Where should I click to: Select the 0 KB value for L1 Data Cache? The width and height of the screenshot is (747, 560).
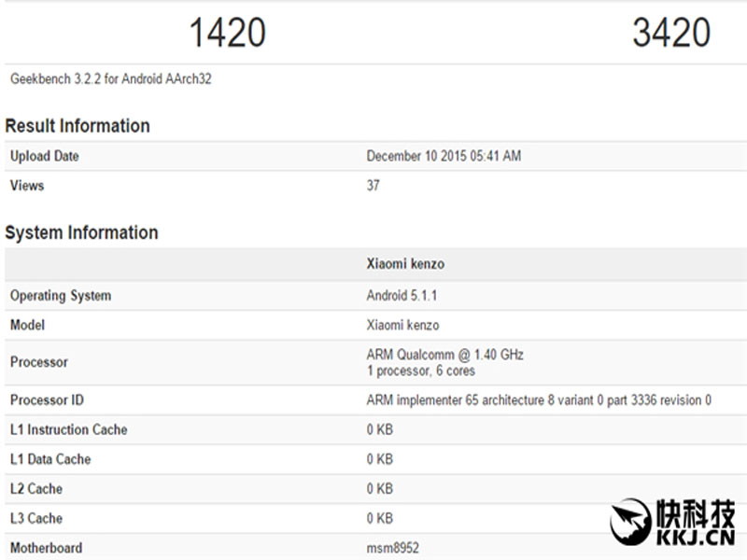(380, 459)
